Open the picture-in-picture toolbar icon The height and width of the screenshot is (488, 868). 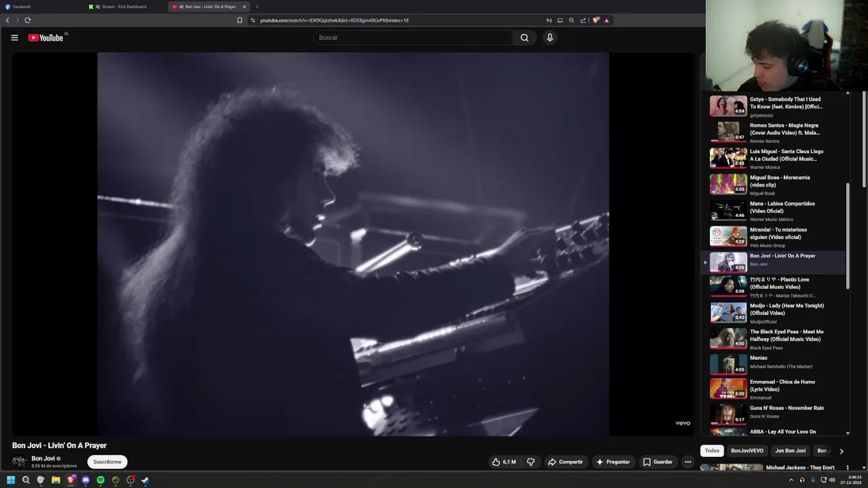[x=560, y=20]
